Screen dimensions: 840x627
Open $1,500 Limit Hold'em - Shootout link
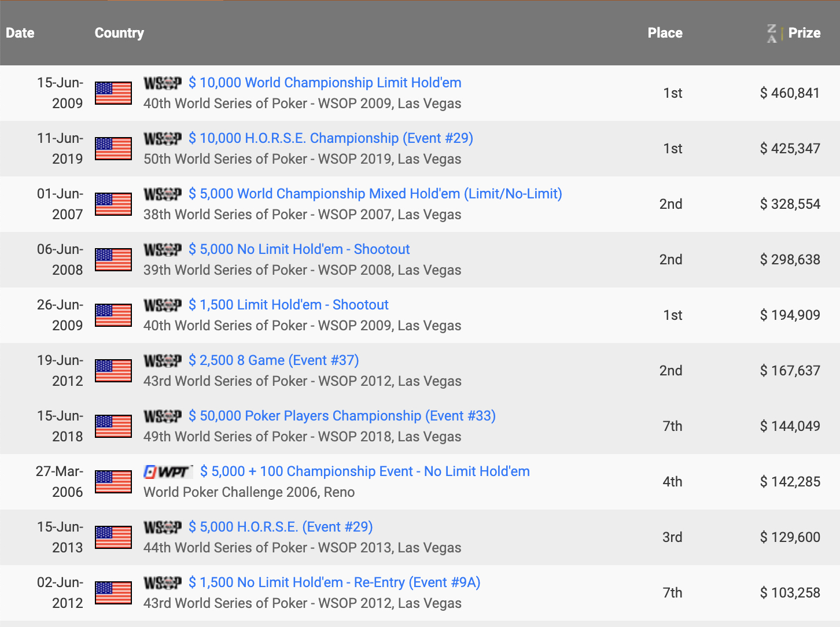pos(288,305)
